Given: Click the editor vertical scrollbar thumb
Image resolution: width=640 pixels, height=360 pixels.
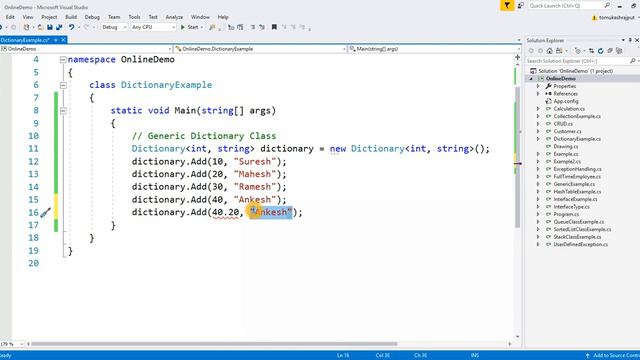Looking at the screenshot, I should tap(518, 157).
